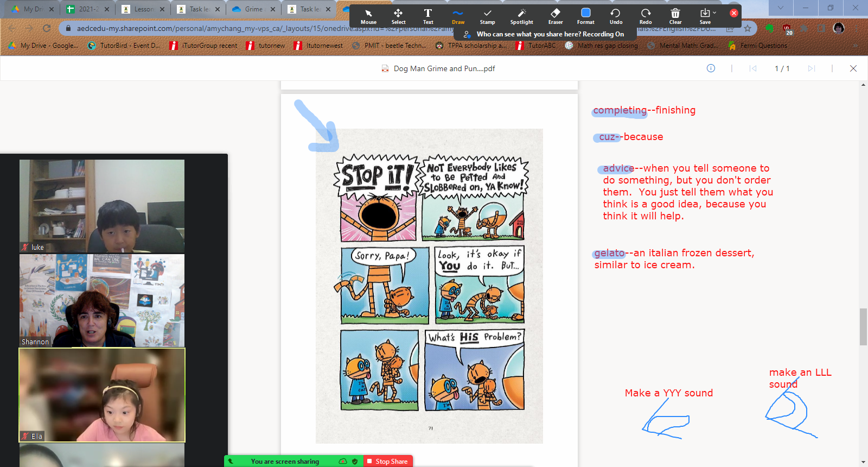868x467 pixels.
Task: Open Chrome tab search dropdown
Action: 781,8
